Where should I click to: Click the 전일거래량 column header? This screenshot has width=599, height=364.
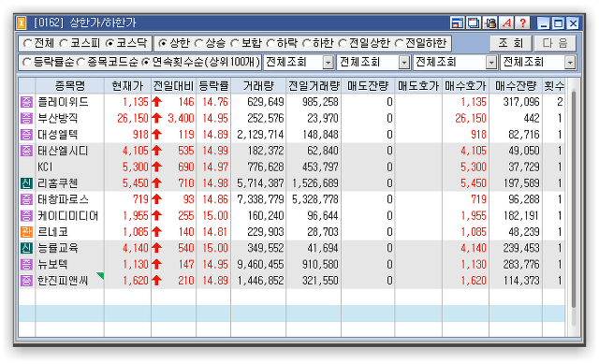click(314, 86)
